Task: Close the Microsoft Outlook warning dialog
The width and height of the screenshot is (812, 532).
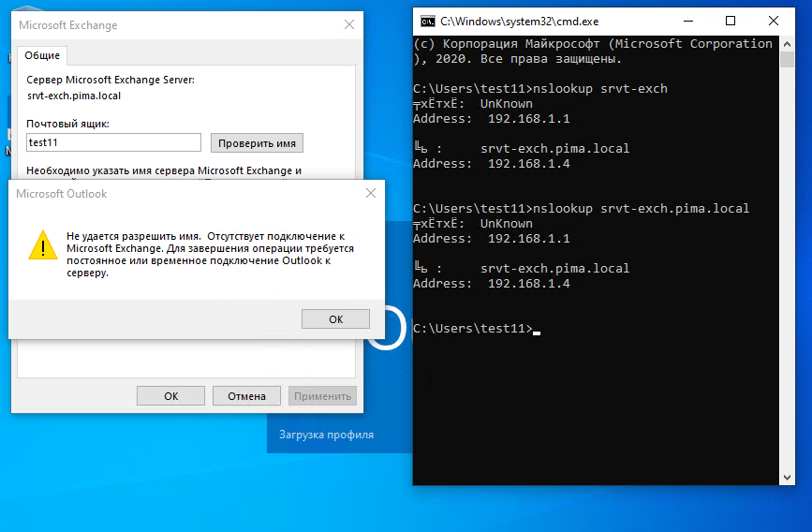Action: tap(371, 193)
